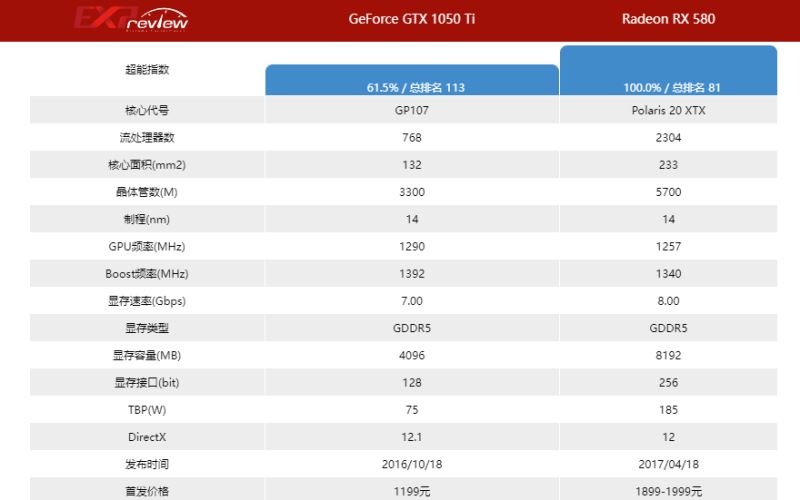Screen dimensions: 800x500
Task: Select the GTX 1050 Ti 14 nm value
Action: point(412,219)
